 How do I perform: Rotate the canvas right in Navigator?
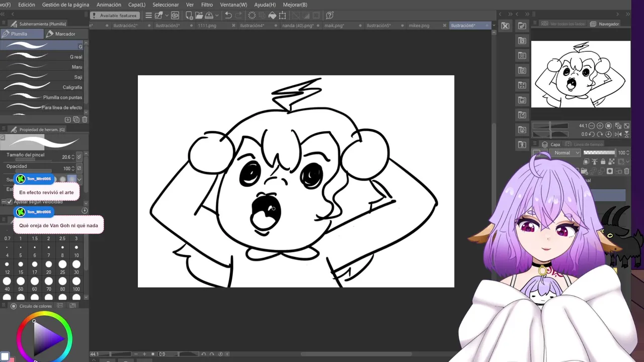[600, 134]
